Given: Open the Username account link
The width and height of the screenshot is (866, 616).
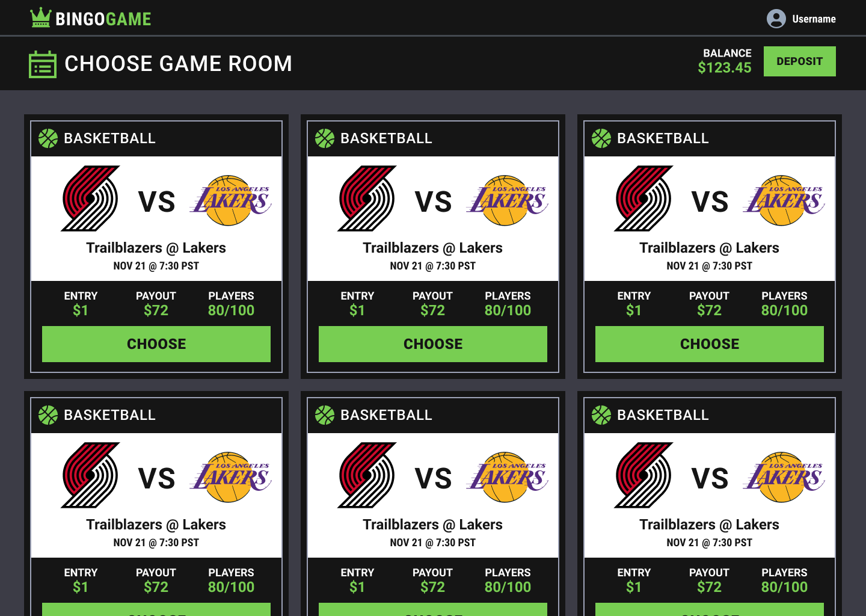Looking at the screenshot, I should (x=814, y=19).
